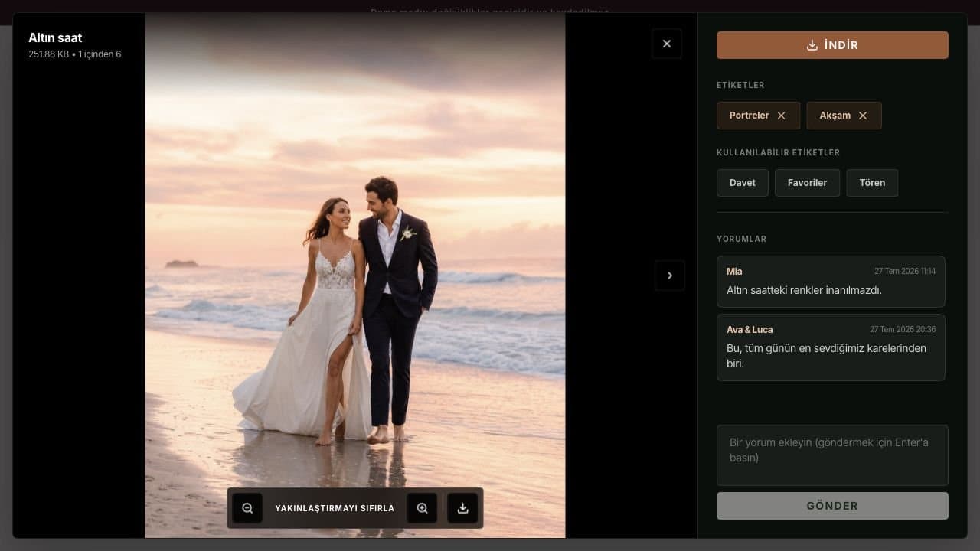Remove the Akşam tag

(x=863, y=116)
